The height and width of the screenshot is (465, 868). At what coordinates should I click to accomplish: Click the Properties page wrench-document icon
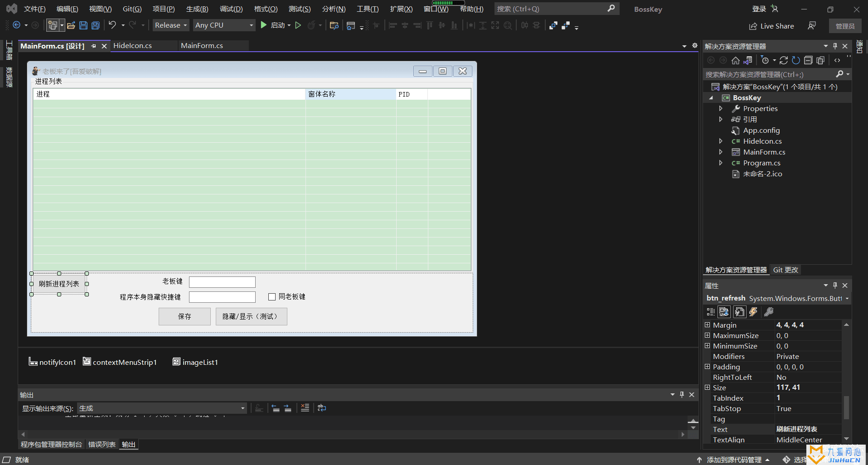click(740, 312)
